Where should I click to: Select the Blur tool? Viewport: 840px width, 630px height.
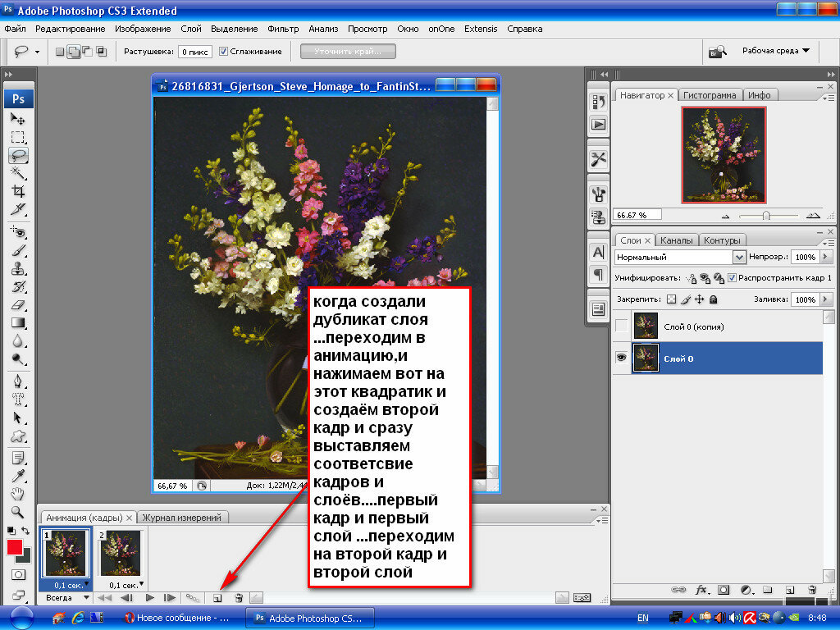[x=18, y=340]
